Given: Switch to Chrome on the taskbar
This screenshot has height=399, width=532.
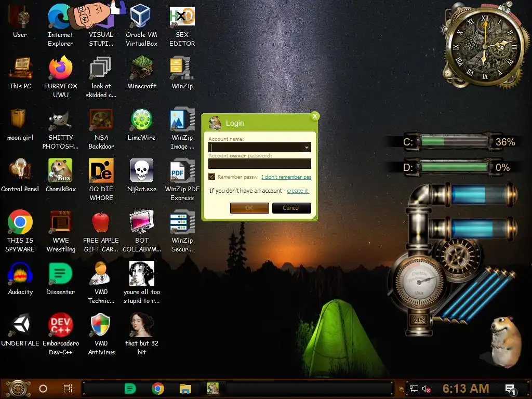Looking at the screenshot, I should pos(158,389).
